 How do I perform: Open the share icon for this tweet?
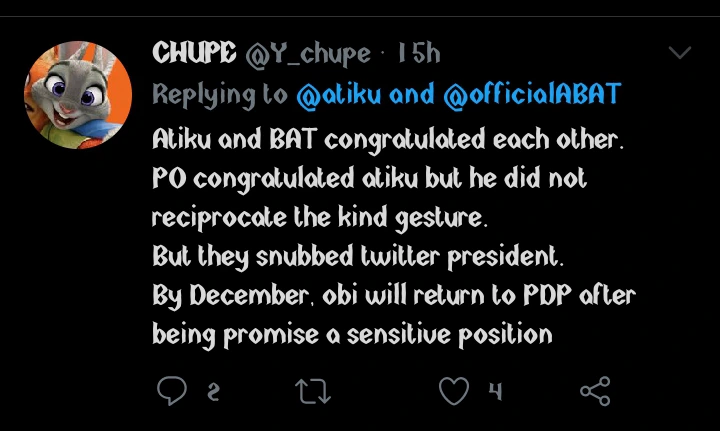coord(595,391)
